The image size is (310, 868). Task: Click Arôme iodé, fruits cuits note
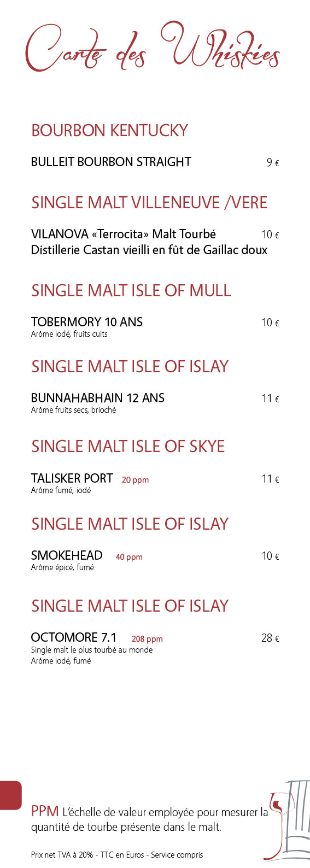pyautogui.click(x=69, y=334)
